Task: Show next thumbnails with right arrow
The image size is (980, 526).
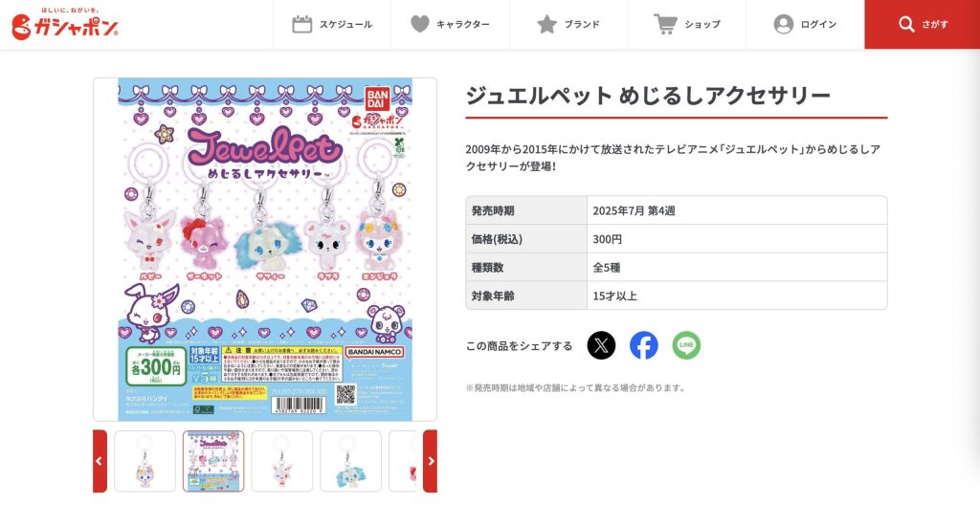Action: (430, 461)
